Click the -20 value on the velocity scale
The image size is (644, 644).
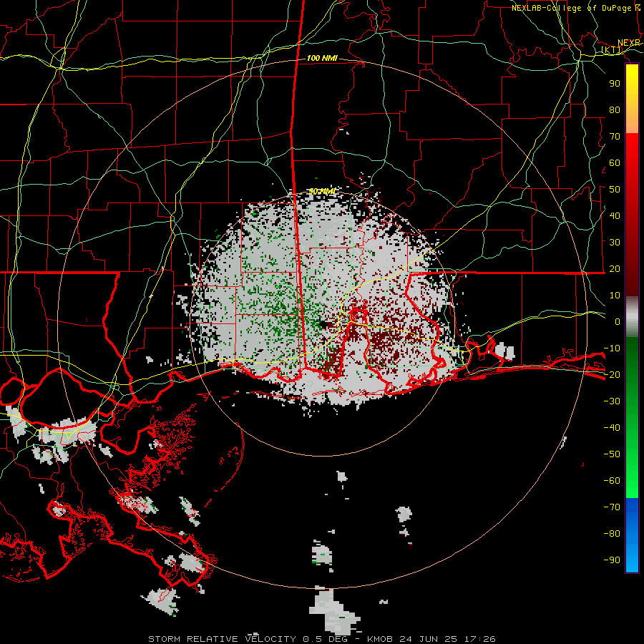612,374
